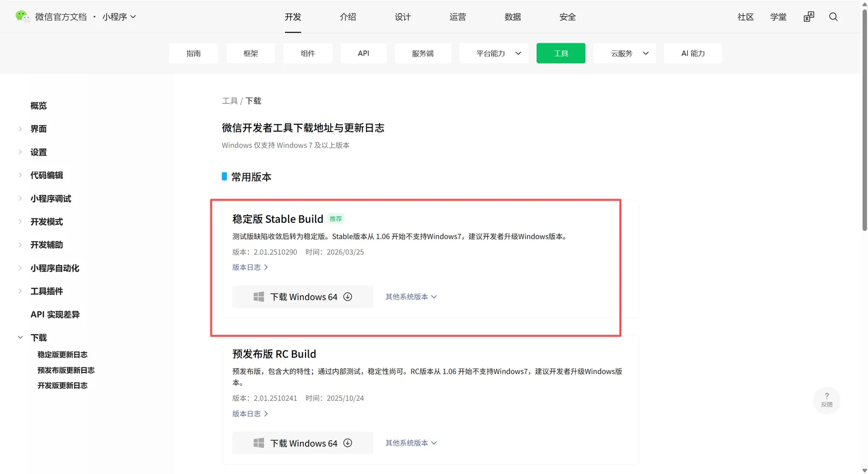Select the 框架 sub-navigation tab
This screenshot has width=868, height=474.
251,53
